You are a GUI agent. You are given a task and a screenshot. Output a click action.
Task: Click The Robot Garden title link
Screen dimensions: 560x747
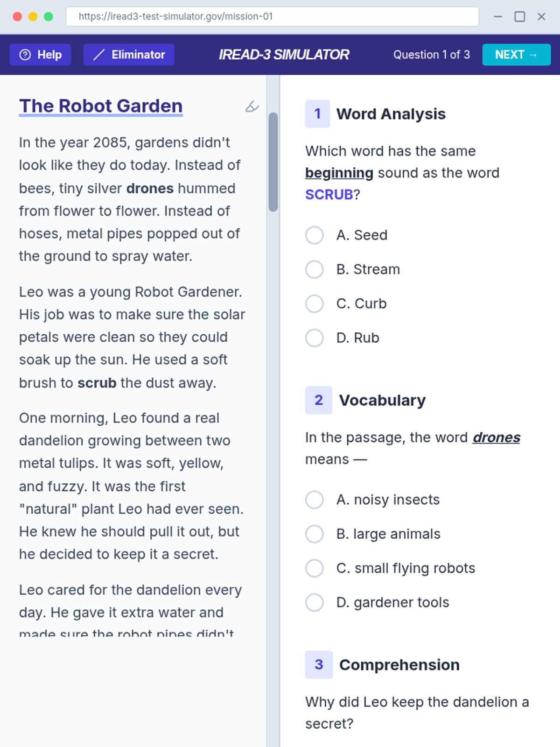(101, 106)
